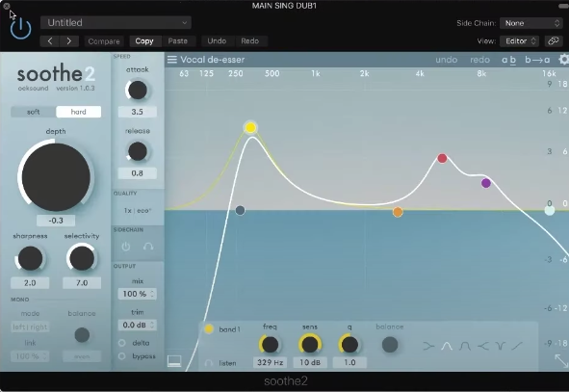Click the Compare button
The image size is (569, 392).
(x=104, y=41)
